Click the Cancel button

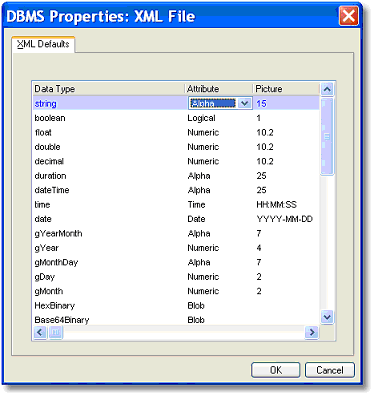point(330,370)
